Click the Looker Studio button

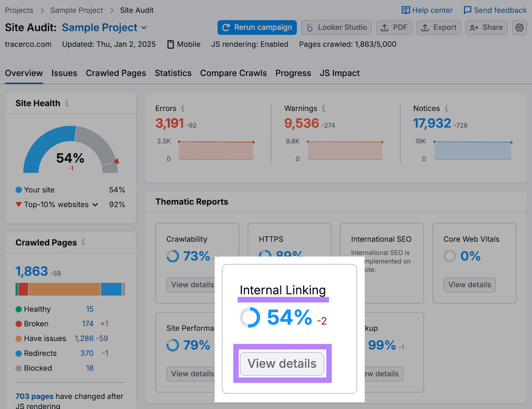(x=336, y=27)
